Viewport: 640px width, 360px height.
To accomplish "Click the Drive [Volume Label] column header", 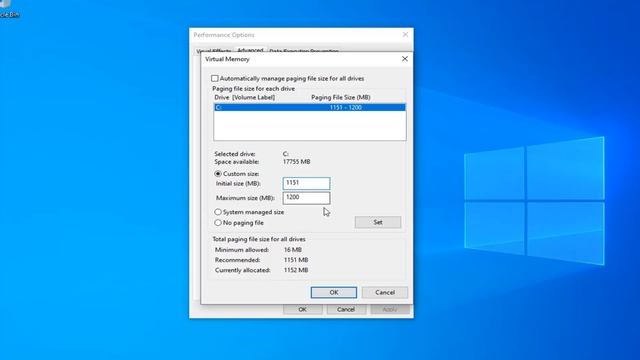I will click(244, 98).
